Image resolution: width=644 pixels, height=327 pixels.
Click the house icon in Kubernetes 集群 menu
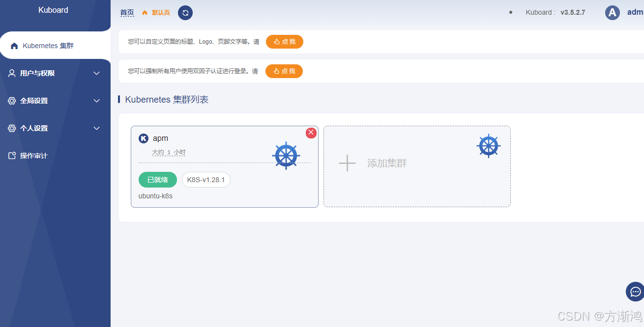14,46
